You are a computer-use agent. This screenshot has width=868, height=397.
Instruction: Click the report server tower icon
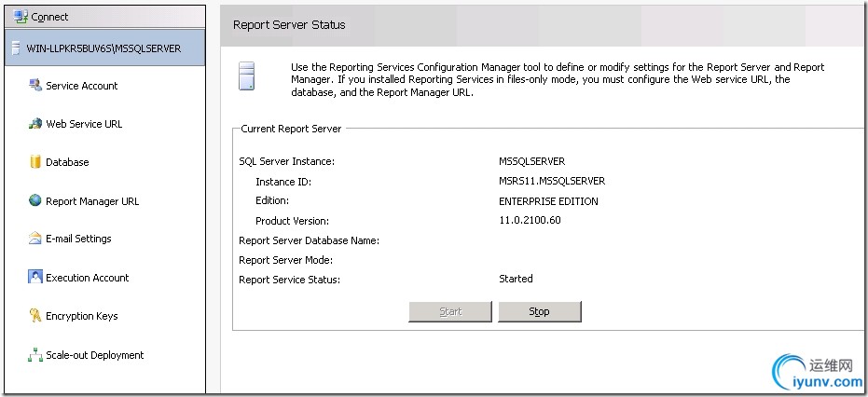247,76
